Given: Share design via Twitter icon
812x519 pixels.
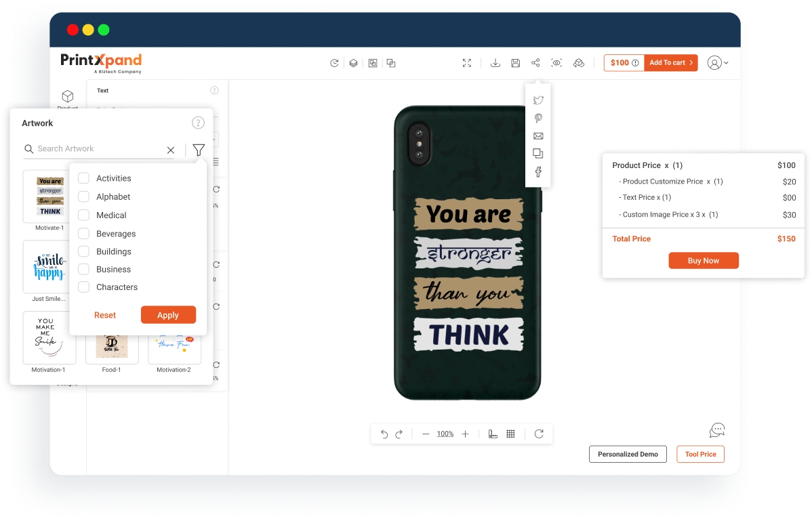Looking at the screenshot, I should (538, 100).
